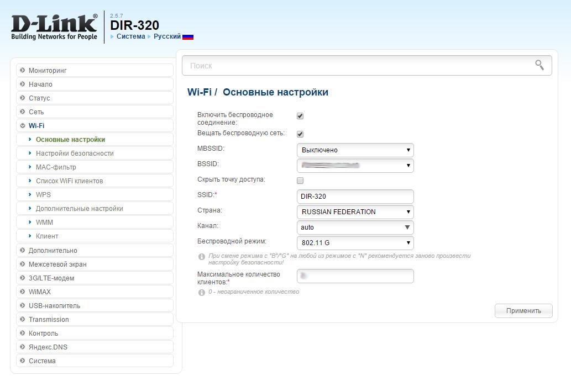
Task: Open the wireless mode 802.11 G dropdown
Action: point(355,243)
